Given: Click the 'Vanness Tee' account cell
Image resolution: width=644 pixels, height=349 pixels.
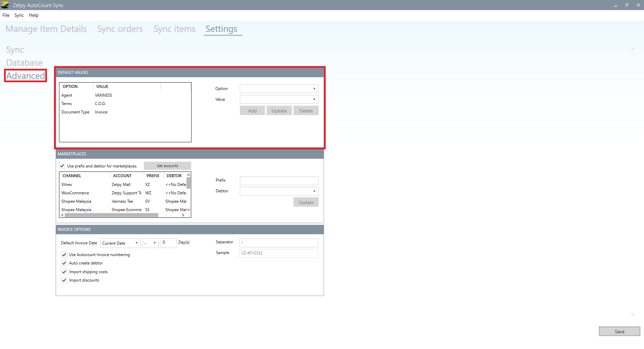Looking at the screenshot, I should click(122, 201).
